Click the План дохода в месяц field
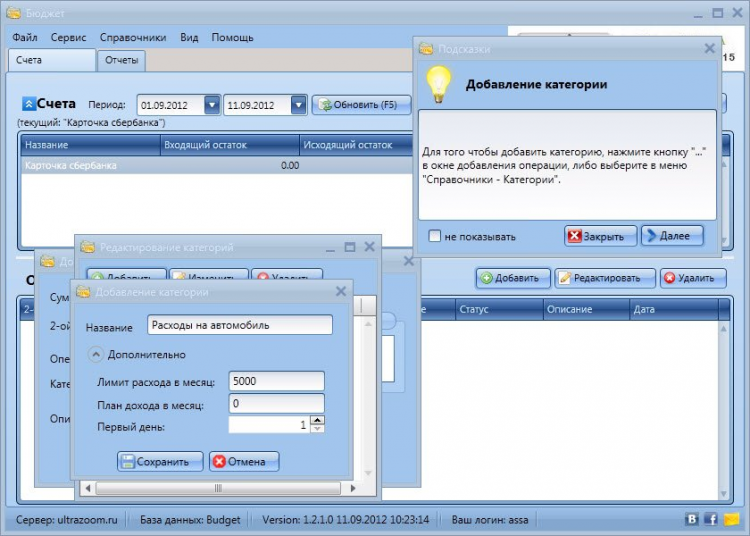The width and height of the screenshot is (750, 536). coord(276,404)
